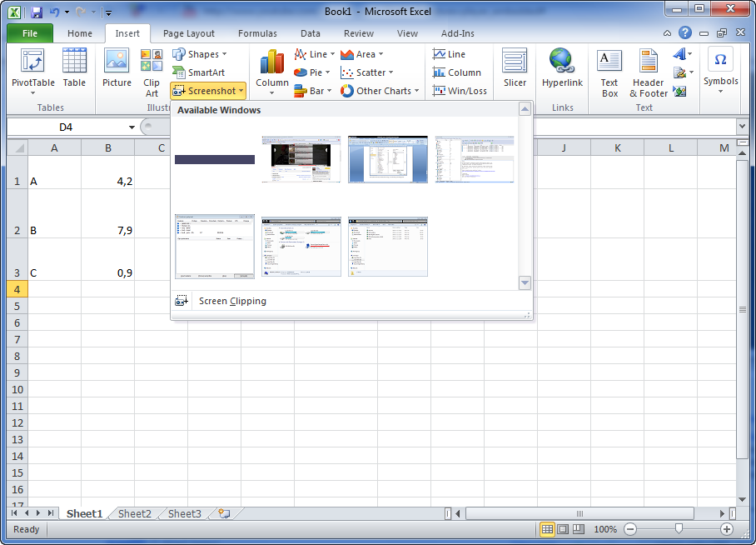This screenshot has width=756, height=545.
Task: Click the Select All corner of the grid
Action: (17, 147)
